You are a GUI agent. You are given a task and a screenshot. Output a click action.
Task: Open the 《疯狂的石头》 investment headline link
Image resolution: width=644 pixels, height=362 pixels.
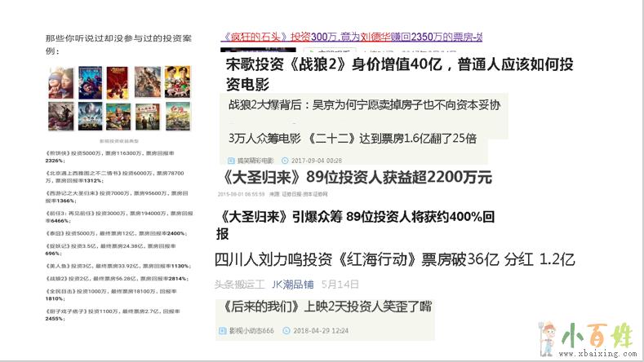pos(351,37)
